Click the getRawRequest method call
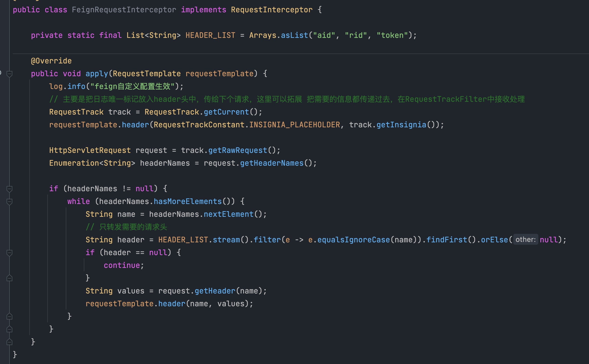This screenshot has height=364, width=589. pos(238,151)
